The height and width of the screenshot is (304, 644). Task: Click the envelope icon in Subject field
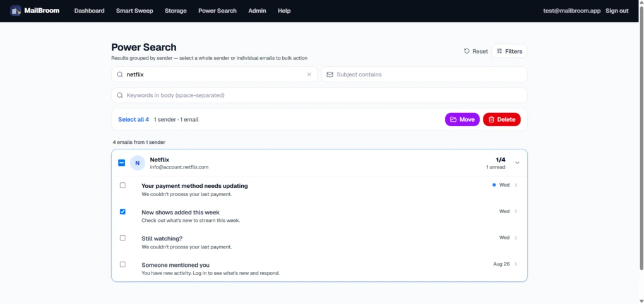330,74
